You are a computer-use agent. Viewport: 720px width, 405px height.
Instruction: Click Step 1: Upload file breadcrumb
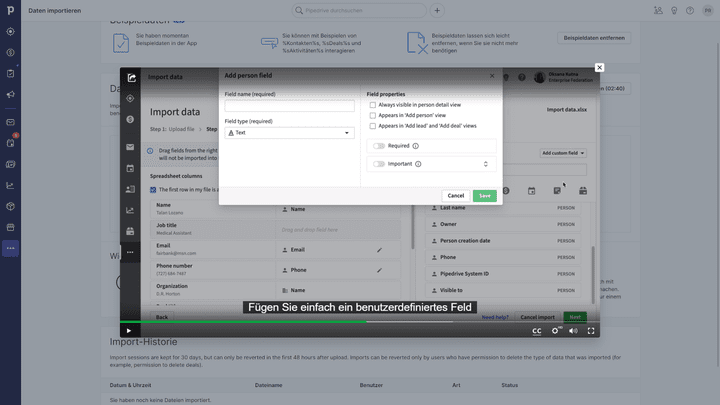point(172,129)
